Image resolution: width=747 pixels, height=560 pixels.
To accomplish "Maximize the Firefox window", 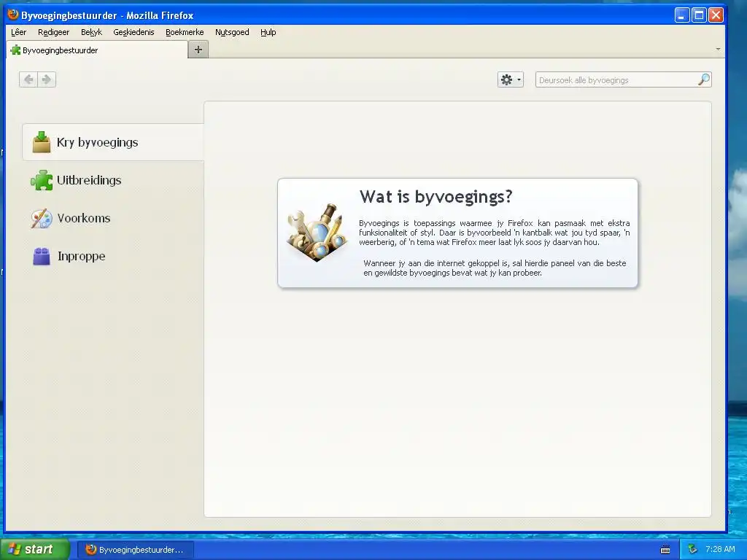I will tap(699, 15).
